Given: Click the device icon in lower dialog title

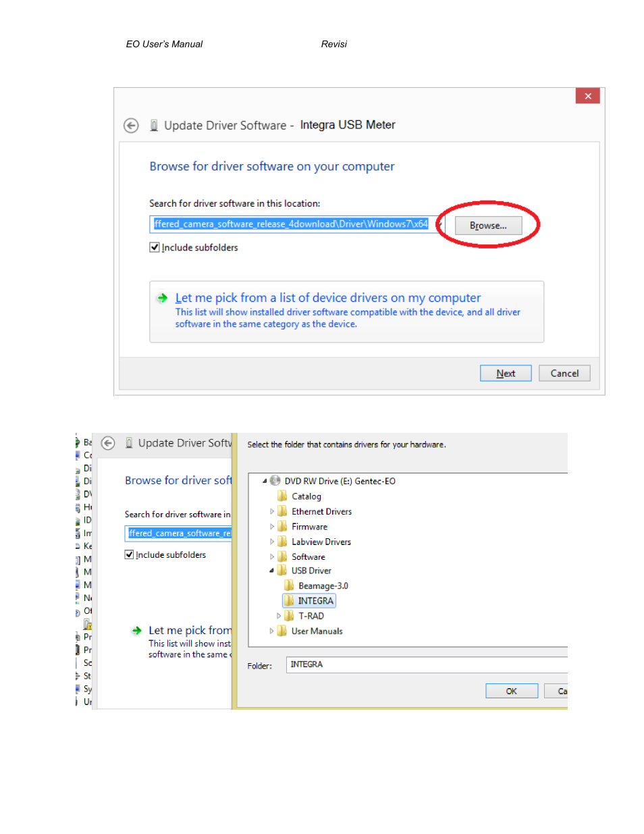Looking at the screenshot, I should 129,443.
